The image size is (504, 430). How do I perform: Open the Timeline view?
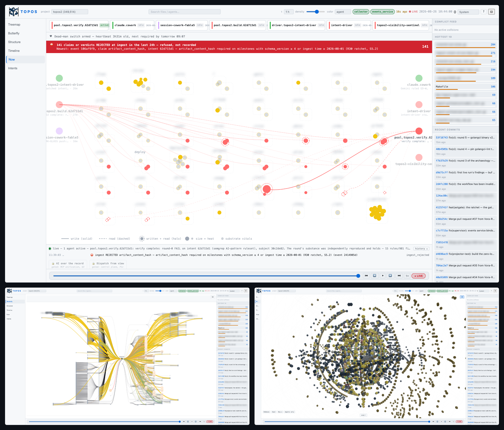coord(25,51)
